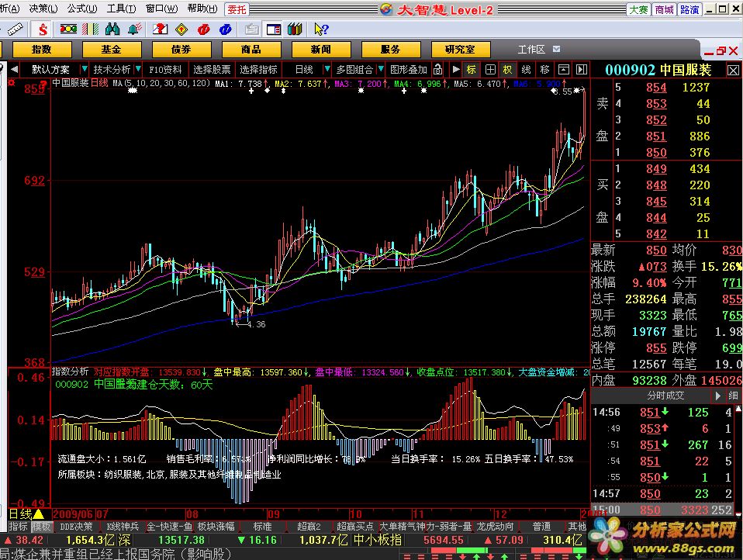Switch to the 超赢买点 tab
This screenshot has width=743, height=560.
tap(355, 527)
